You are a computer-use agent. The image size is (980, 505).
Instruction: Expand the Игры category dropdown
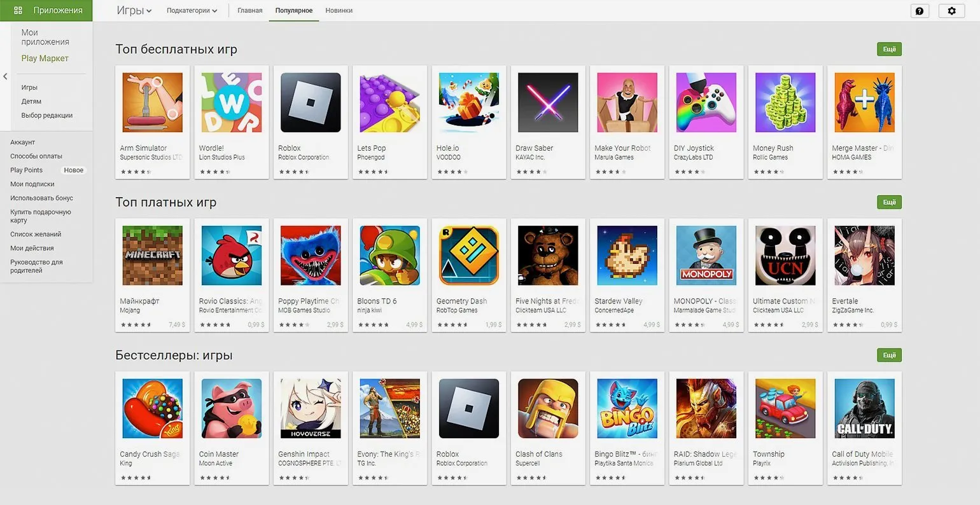[134, 10]
